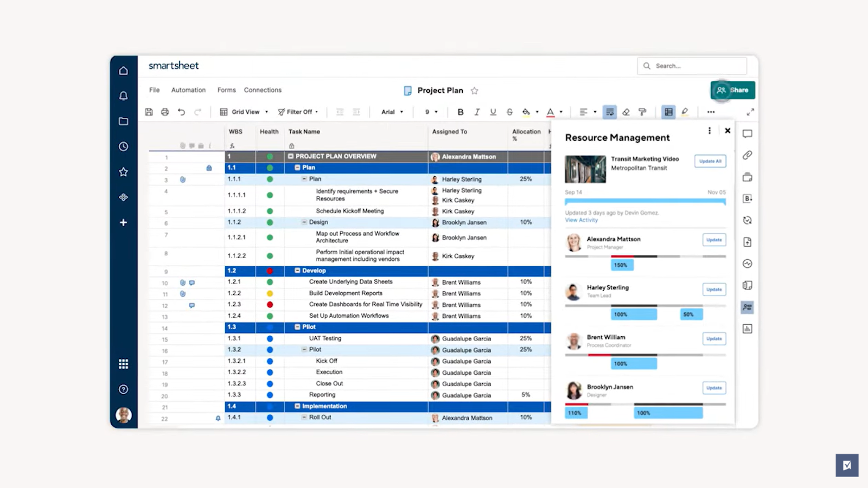
Task: Click the Share button
Action: 733,90
